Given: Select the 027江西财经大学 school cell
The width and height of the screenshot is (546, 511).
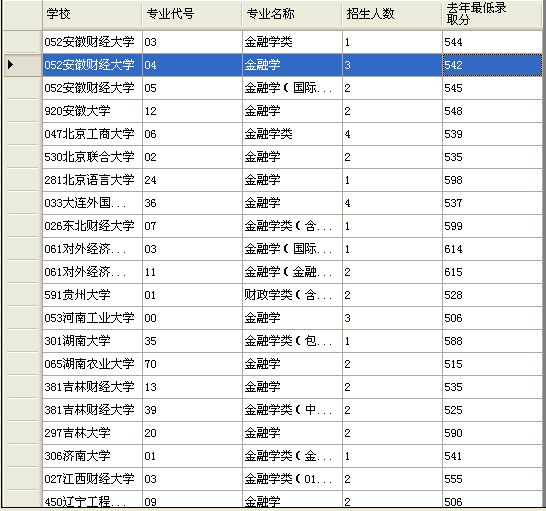Looking at the screenshot, I should tap(92, 479).
